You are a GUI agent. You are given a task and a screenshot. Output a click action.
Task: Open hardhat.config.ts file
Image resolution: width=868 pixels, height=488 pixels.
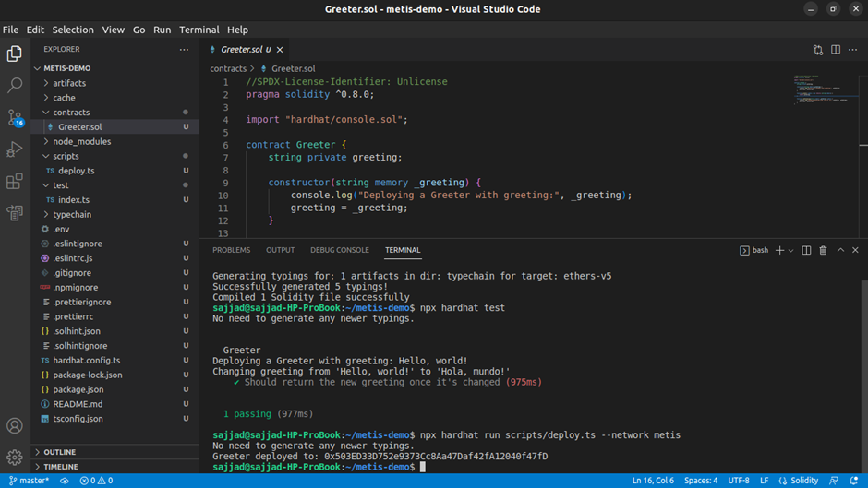(x=115, y=360)
